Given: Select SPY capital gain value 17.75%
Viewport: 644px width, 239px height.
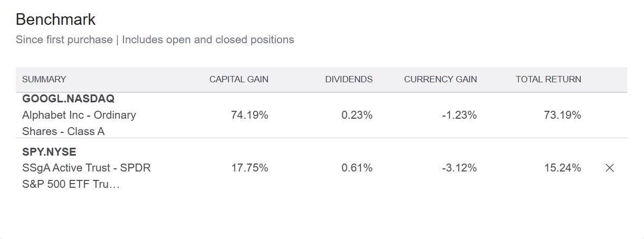Looking at the screenshot, I should click(249, 168).
